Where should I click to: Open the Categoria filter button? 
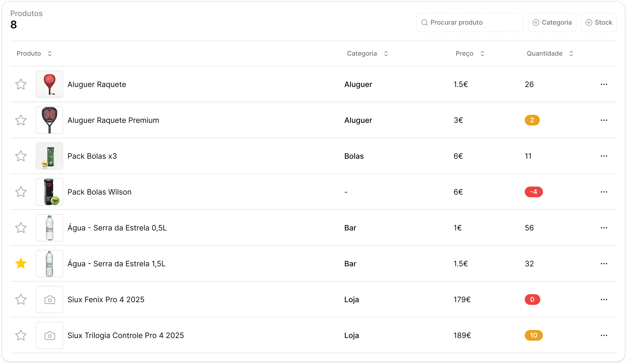tap(552, 22)
